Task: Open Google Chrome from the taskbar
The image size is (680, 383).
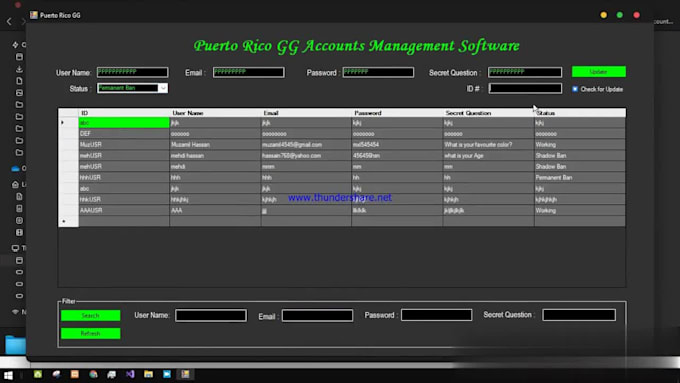Action: point(93,374)
